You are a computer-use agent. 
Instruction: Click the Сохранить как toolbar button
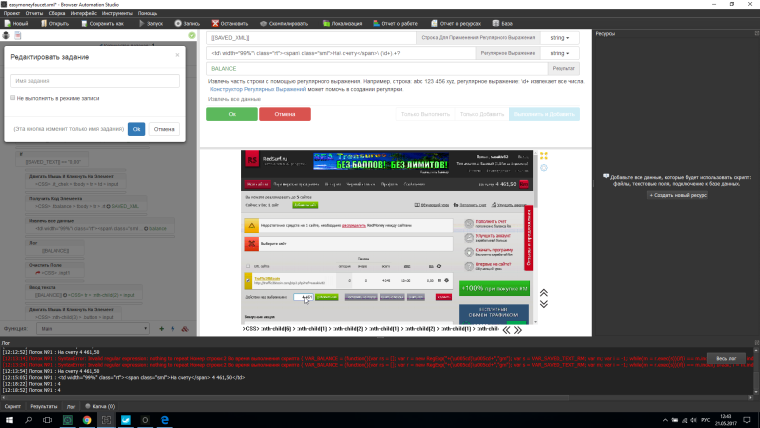(104, 22)
